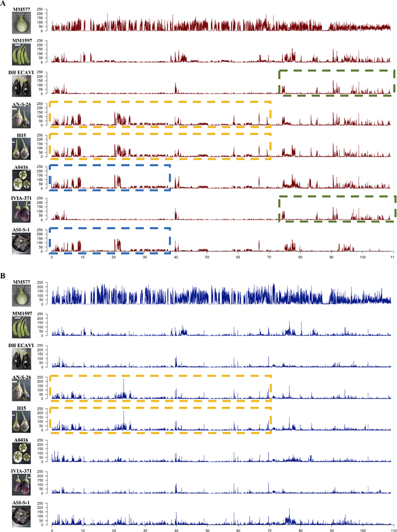
Task: Select the MM577 label in panel A
Action: pyautogui.click(x=22, y=10)
